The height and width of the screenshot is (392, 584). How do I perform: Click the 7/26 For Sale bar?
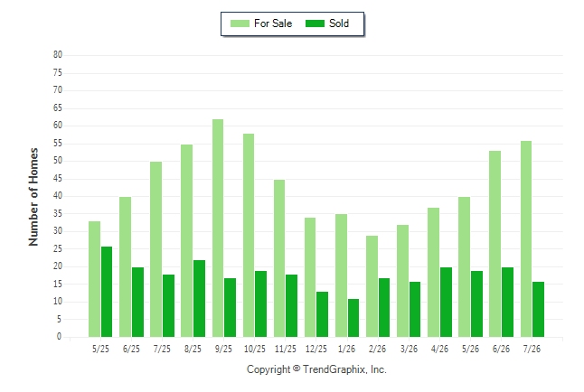coord(526,239)
